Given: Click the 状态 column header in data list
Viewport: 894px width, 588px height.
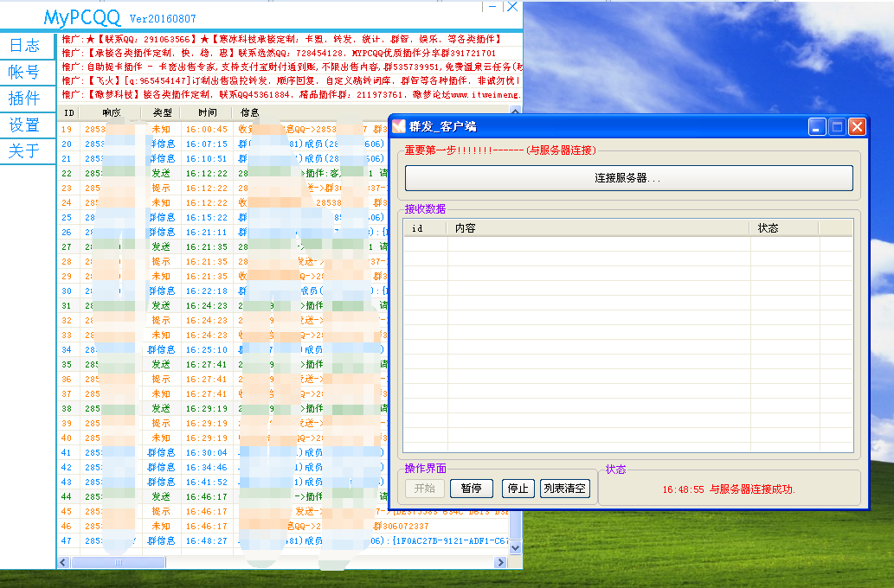Looking at the screenshot, I should pos(783,228).
